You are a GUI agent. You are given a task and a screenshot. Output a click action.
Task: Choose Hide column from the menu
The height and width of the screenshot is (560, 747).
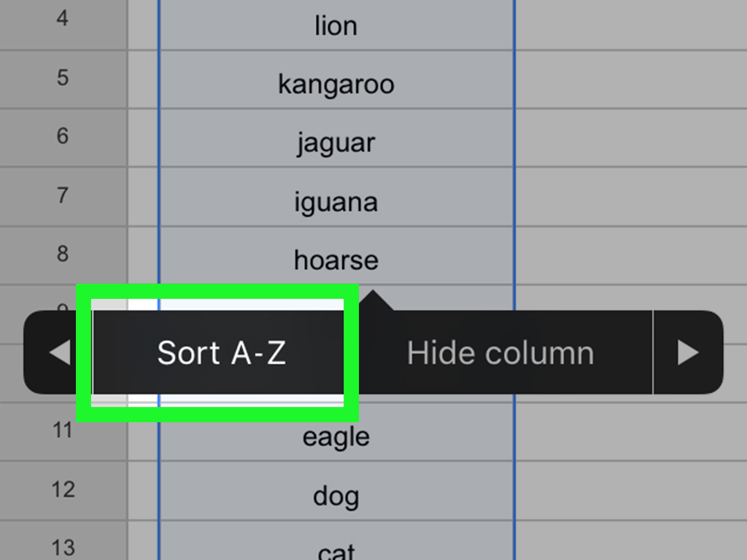501,352
